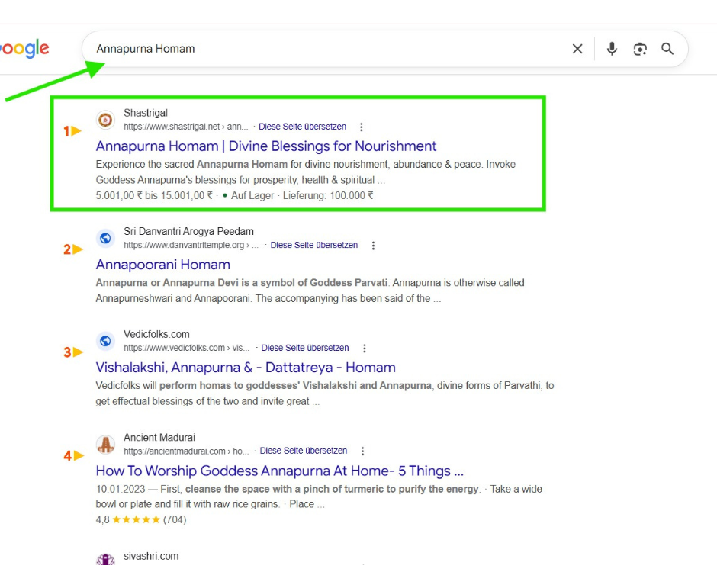The width and height of the screenshot is (717, 588).
Task: Translate the Shastrigal page via 'Diese Seite übersetzen'
Action: (302, 127)
